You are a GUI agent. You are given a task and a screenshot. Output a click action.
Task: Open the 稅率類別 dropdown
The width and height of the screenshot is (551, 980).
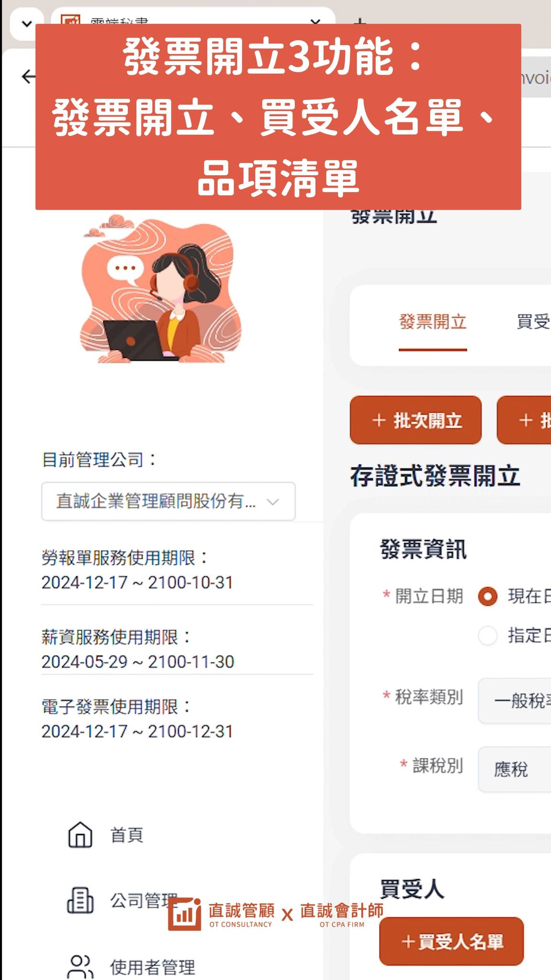[515, 701]
